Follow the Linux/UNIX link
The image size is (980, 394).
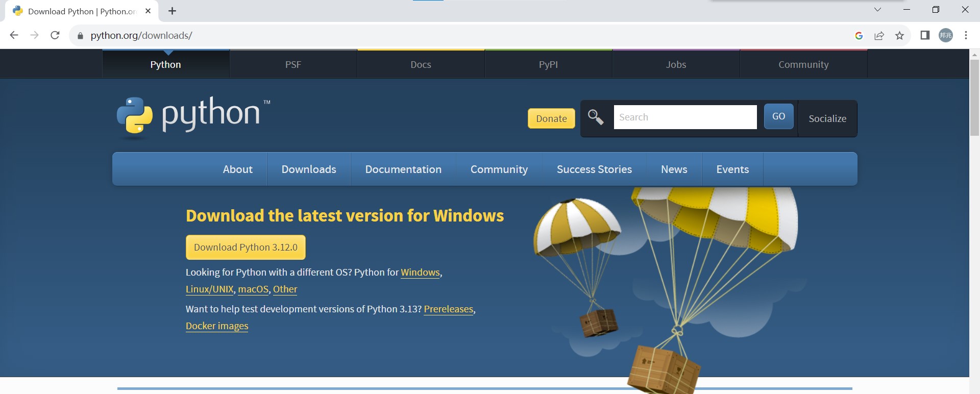(210, 289)
